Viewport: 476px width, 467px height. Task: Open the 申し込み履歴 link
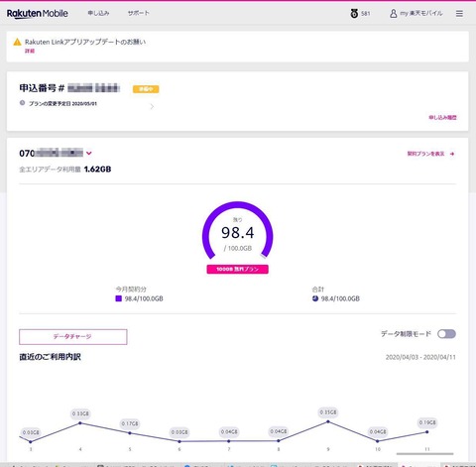(x=442, y=117)
